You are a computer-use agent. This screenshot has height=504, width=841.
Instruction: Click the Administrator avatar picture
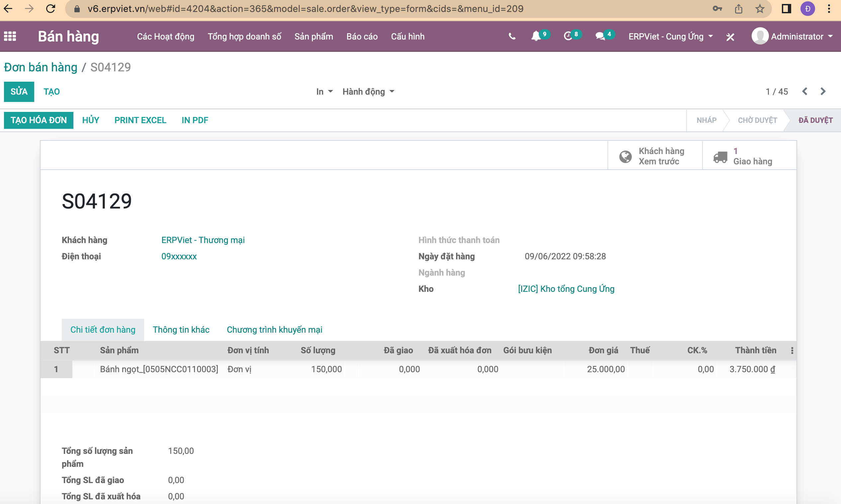coord(760,36)
